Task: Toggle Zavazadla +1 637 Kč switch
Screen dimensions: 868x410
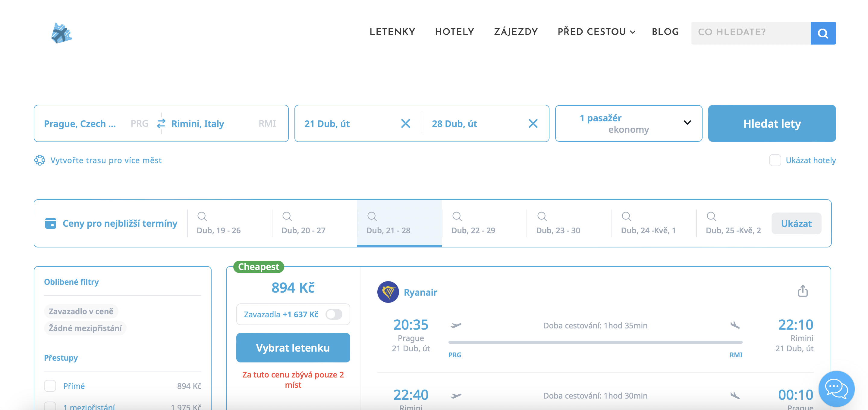Action: [x=334, y=314]
